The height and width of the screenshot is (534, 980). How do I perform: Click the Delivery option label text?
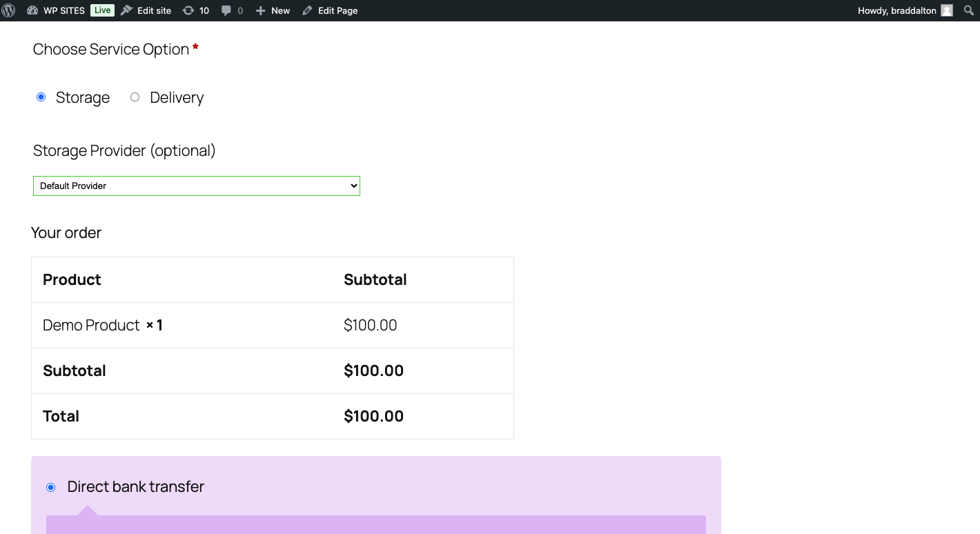click(x=177, y=98)
